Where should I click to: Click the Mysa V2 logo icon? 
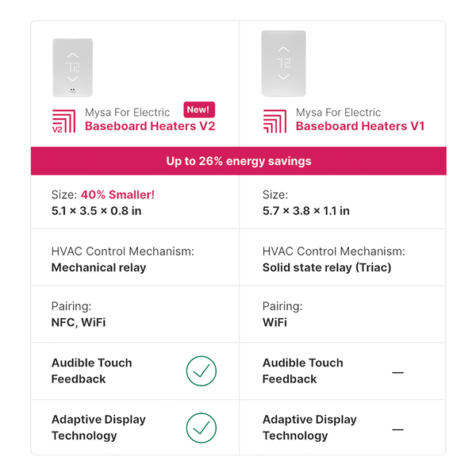pos(63,120)
